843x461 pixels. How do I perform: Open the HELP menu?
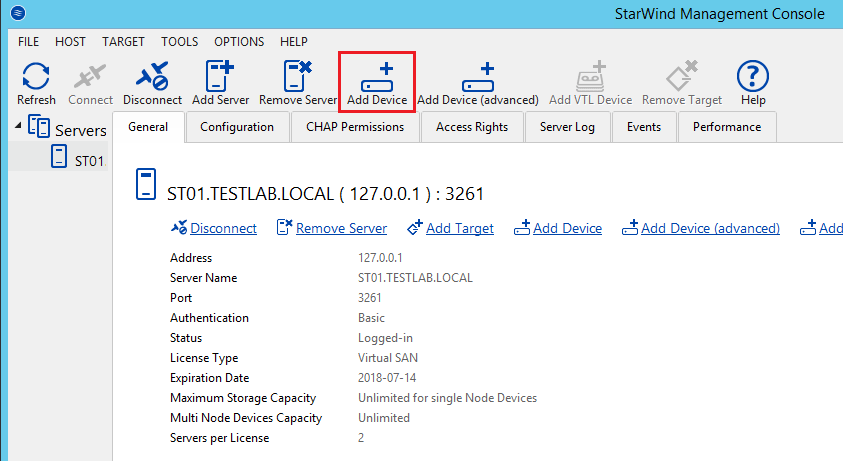pyautogui.click(x=294, y=41)
